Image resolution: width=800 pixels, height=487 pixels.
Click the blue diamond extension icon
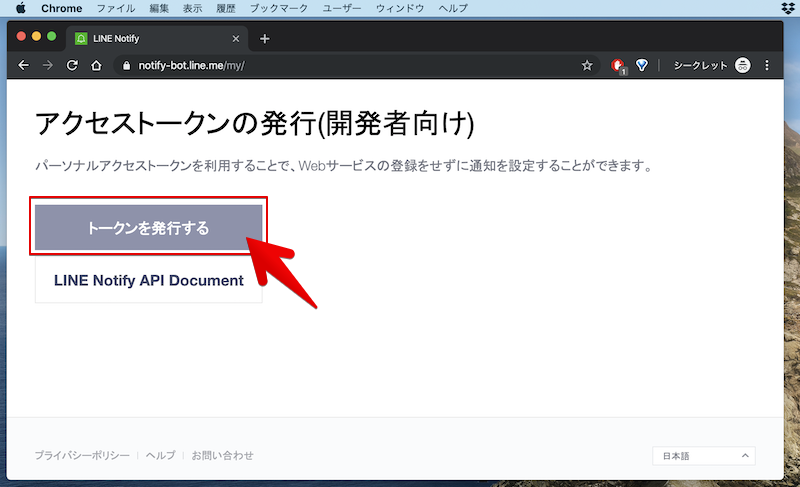tap(642, 65)
